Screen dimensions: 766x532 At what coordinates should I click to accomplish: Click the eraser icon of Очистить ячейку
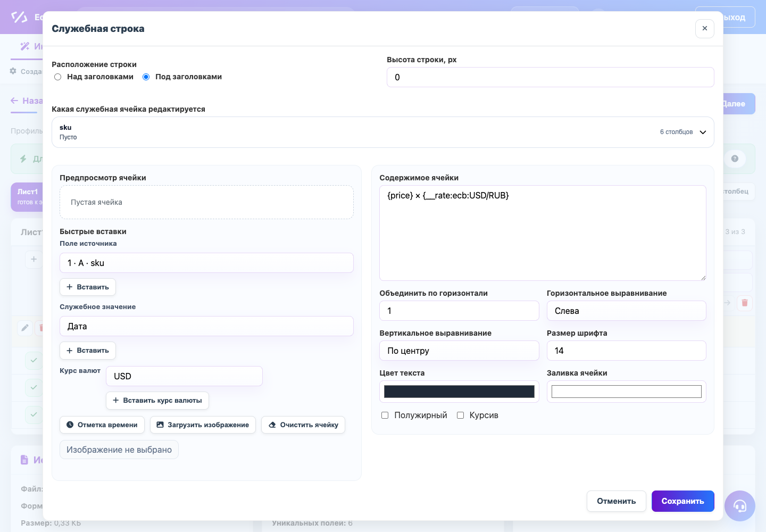[272, 425]
